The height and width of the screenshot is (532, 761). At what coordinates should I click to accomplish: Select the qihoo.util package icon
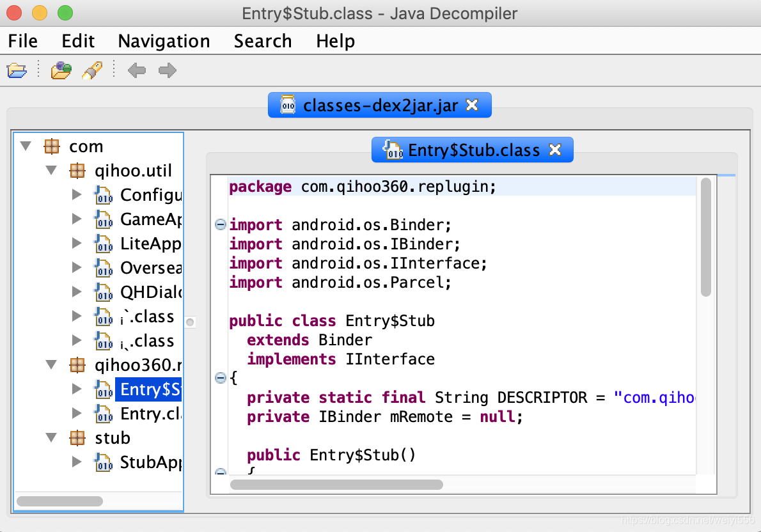[77, 170]
